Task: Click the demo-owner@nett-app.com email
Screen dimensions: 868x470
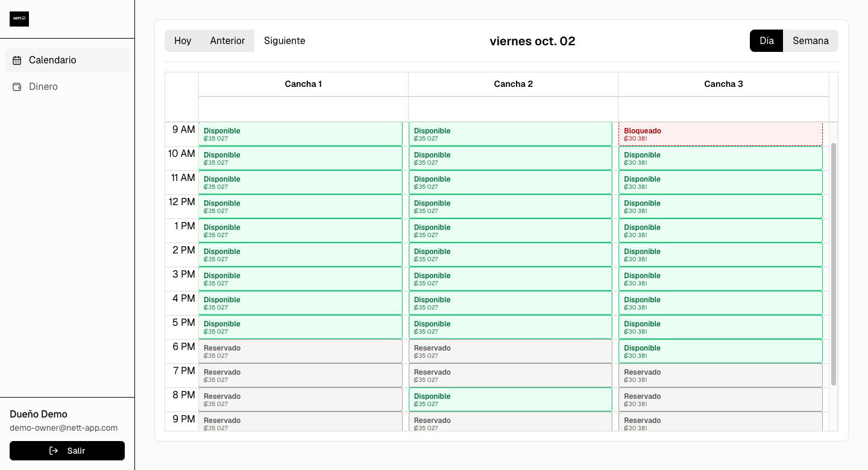Action: (x=64, y=428)
